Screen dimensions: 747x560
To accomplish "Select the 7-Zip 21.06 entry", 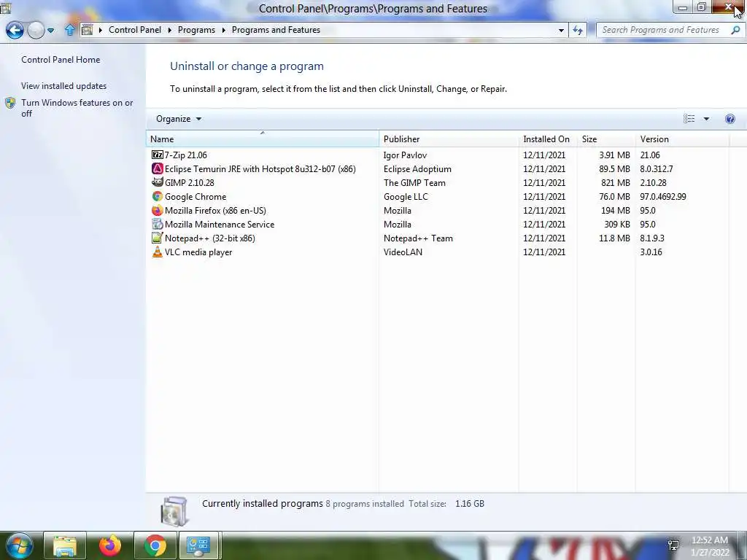I will coord(186,155).
